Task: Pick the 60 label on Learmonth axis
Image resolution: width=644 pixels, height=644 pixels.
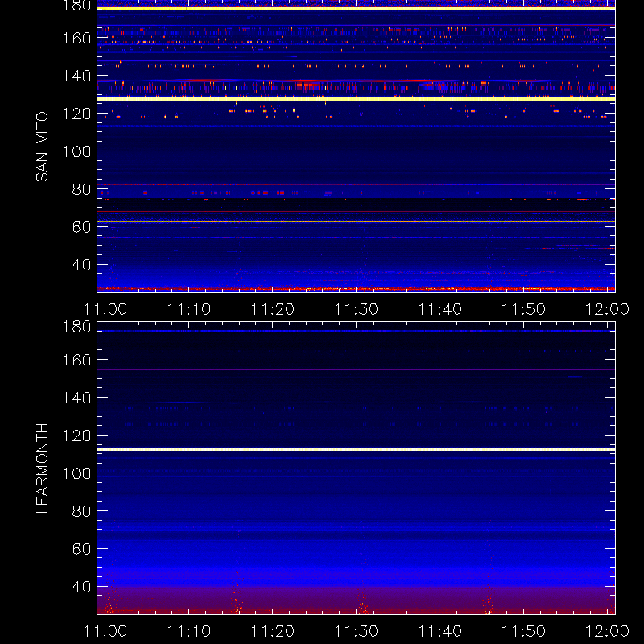Action: tap(81, 549)
